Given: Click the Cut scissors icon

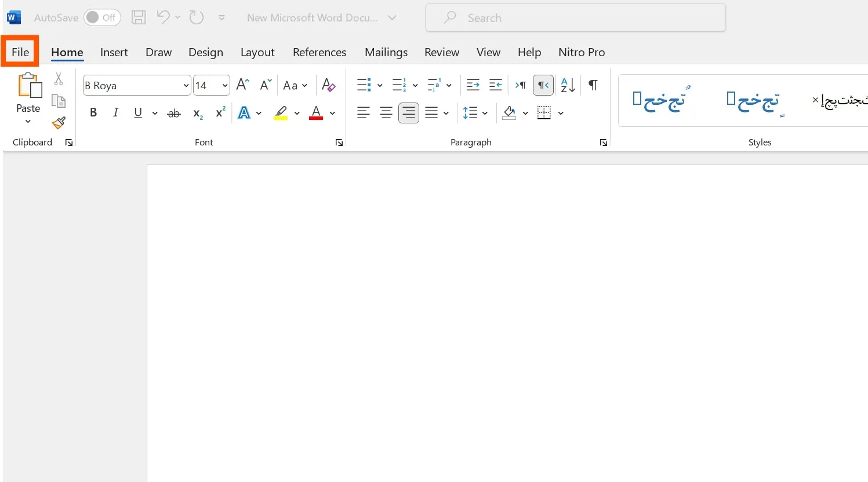Looking at the screenshot, I should coord(59,79).
